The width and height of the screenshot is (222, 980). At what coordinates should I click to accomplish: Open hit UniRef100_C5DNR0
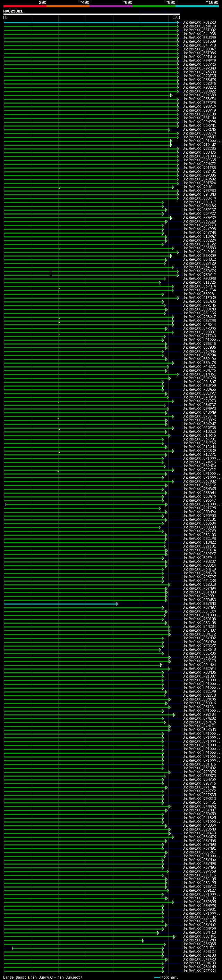click(199, 512)
